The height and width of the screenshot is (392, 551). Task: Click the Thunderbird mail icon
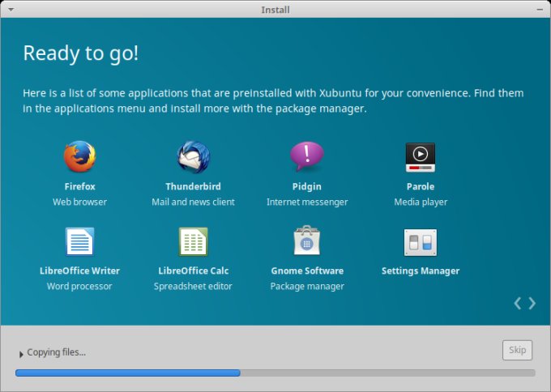[194, 157]
